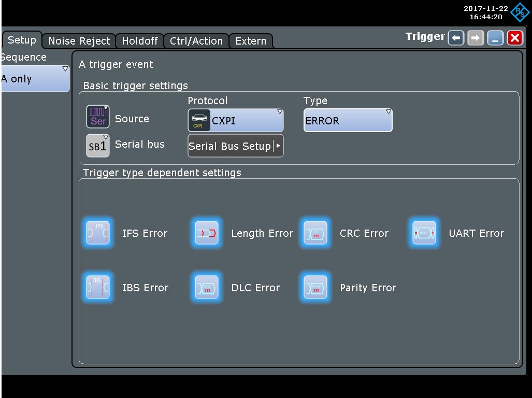Switch to the Setup tab
The image size is (532, 398).
[22, 40]
